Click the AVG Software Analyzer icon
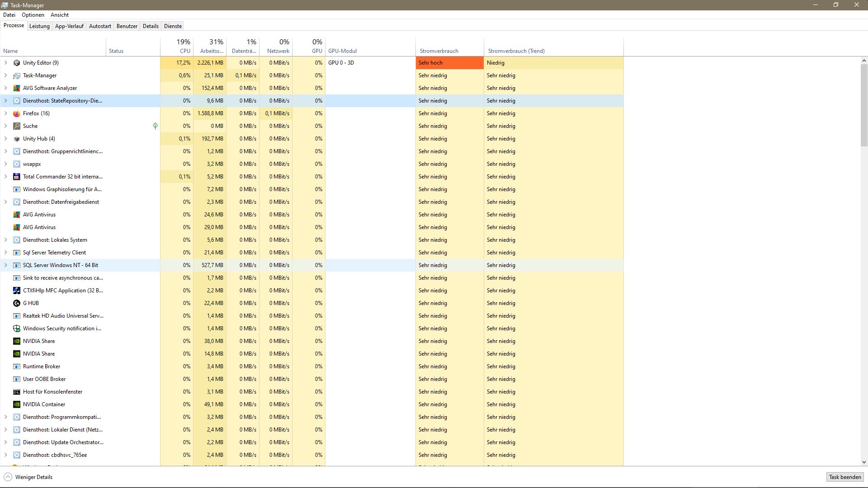 tap(17, 88)
